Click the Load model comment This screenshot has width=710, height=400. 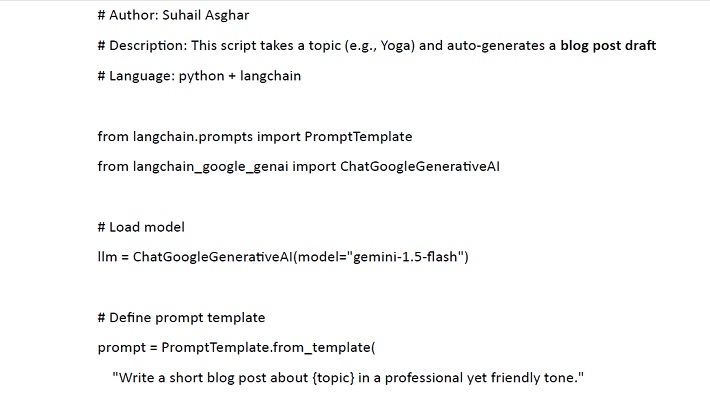tap(147, 227)
